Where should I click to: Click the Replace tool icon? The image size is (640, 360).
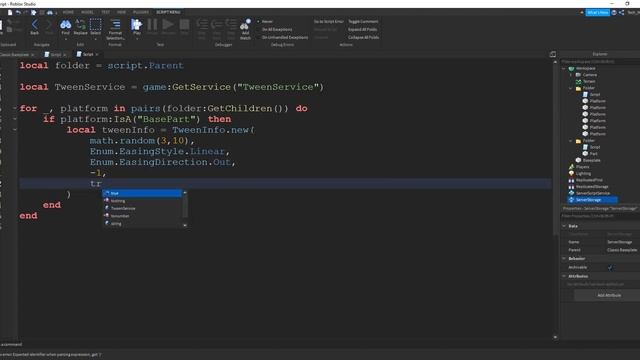[80, 25]
